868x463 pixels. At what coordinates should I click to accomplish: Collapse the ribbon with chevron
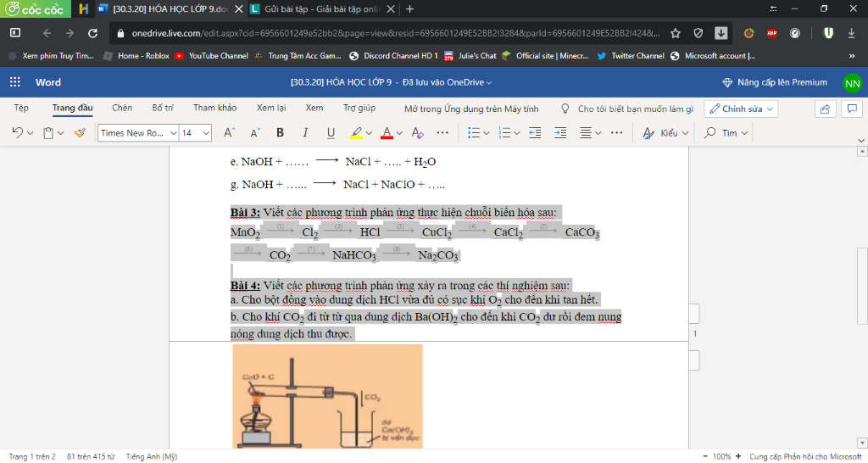[861, 141]
